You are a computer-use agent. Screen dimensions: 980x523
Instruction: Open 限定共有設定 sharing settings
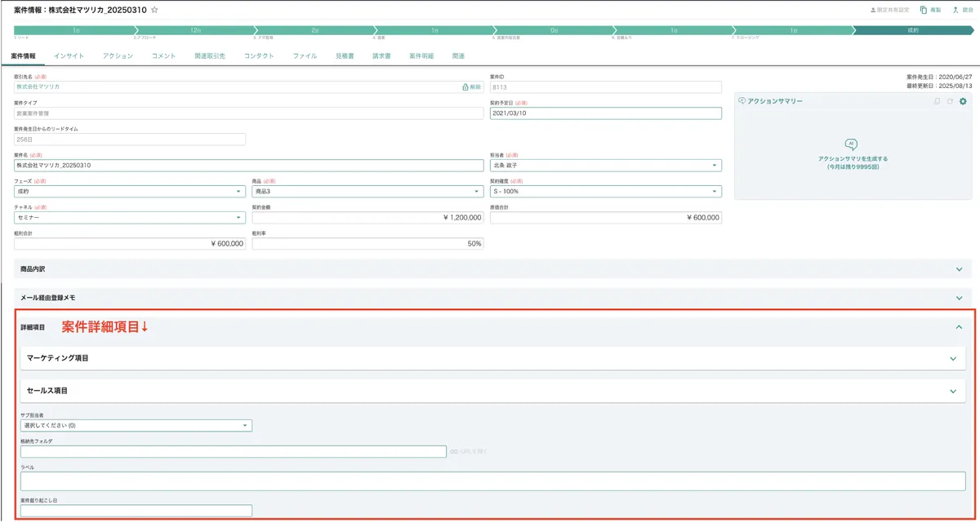click(890, 10)
